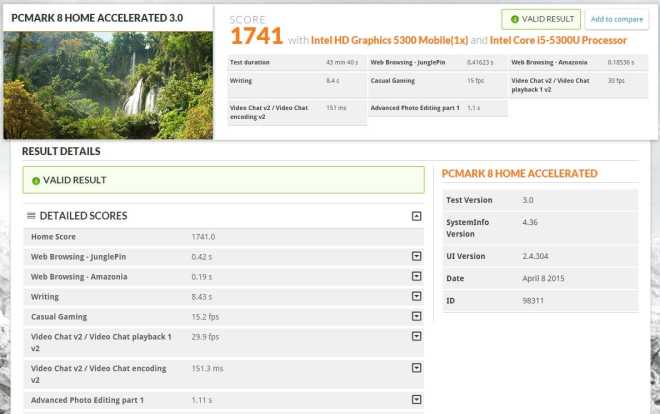This screenshot has height=414, width=660.
Task: Expand the Casual Gaming score row
Action: (416, 316)
